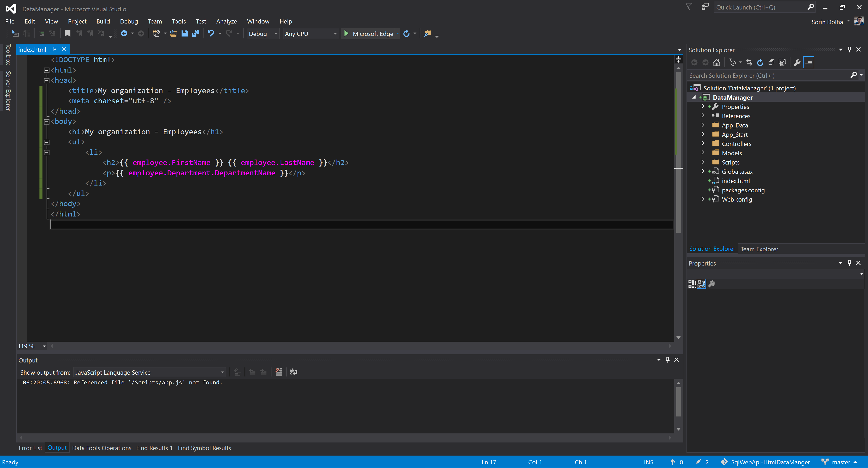Toggle the pin on the index.html tab

[x=54, y=49]
